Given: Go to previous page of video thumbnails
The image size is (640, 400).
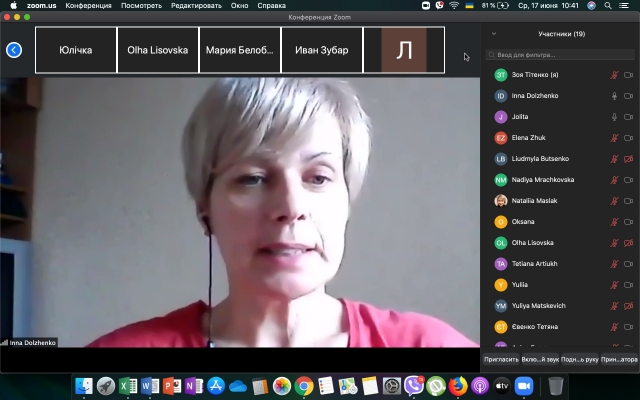Looking at the screenshot, I should tap(14, 50).
